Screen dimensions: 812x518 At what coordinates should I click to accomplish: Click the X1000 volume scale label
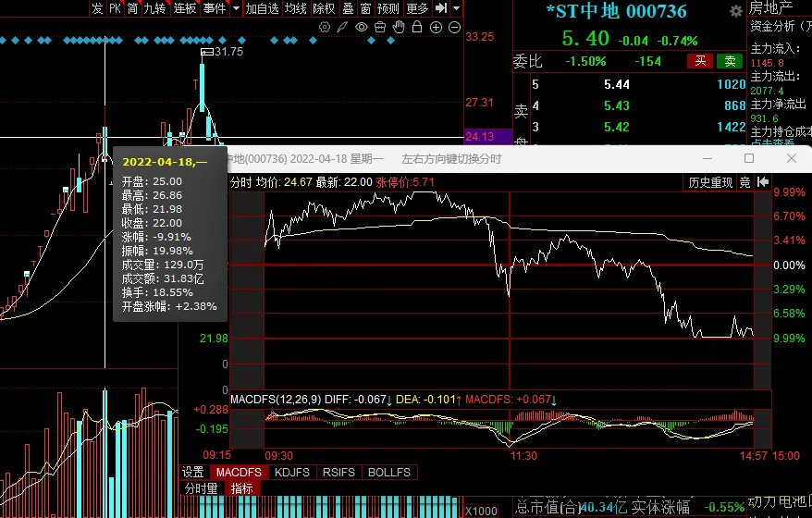[x=482, y=511]
